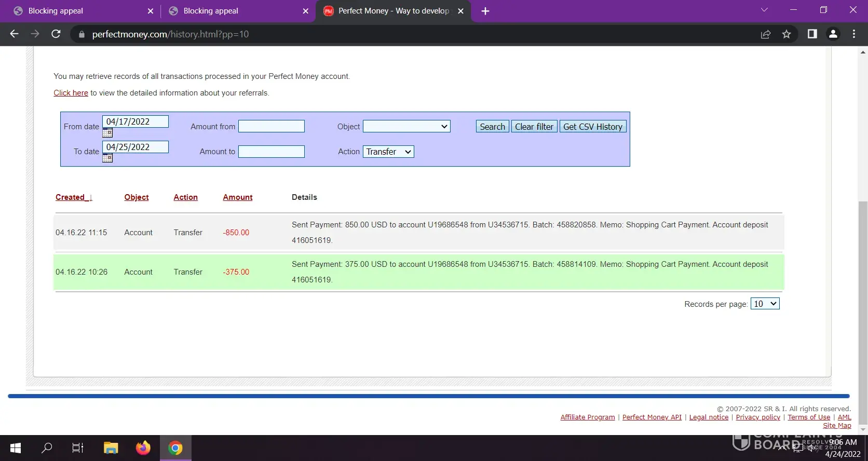Screen dimensions: 868x461
Task: Launch Firefox from the taskbar
Action: [143, 448]
